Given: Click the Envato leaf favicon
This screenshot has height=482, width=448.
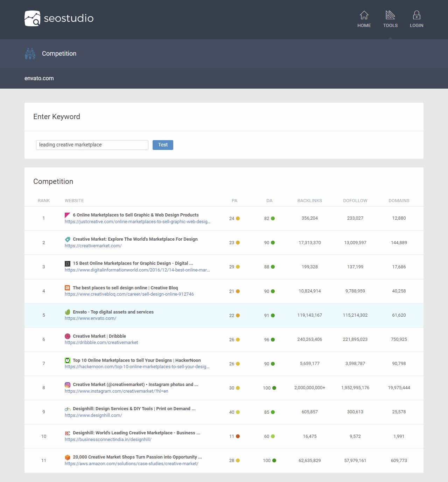Looking at the screenshot, I should [68, 312].
